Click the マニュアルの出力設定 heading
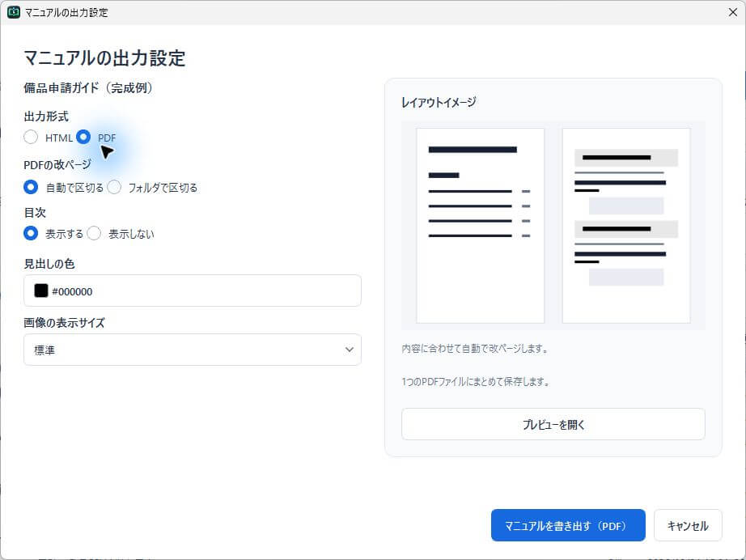Viewport: 746px width, 560px height. coord(104,58)
